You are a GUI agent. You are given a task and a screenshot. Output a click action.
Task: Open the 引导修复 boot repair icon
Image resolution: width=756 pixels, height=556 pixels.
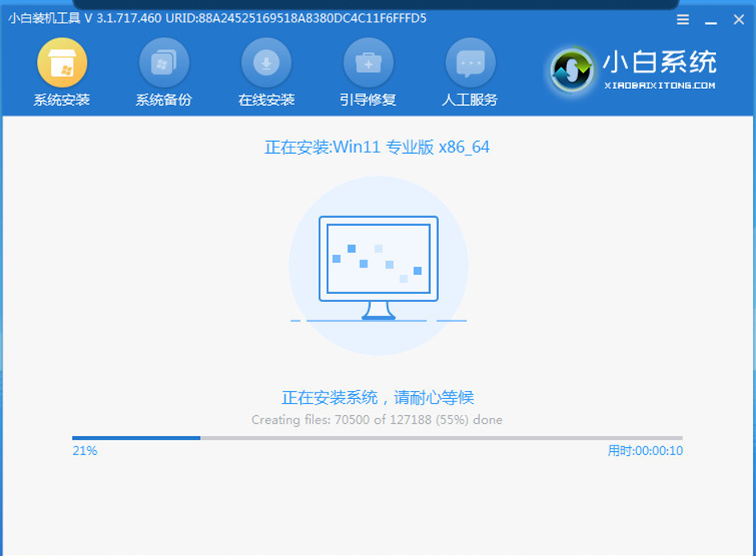coord(368,62)
